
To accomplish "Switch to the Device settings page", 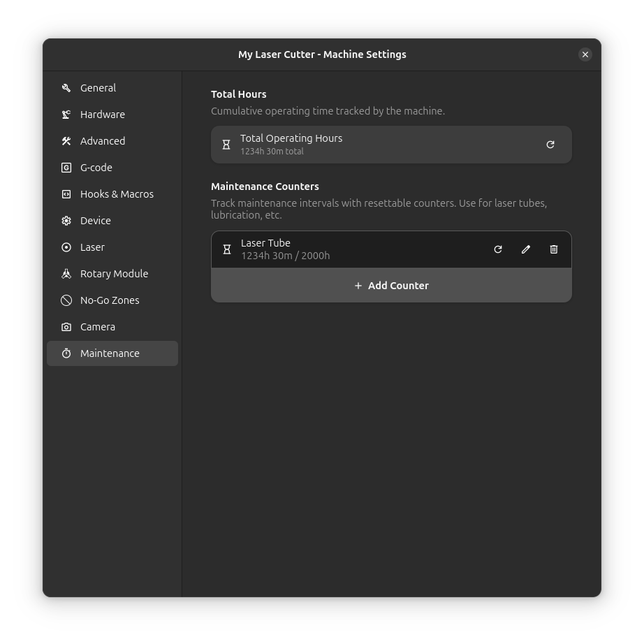I will 96,221.
